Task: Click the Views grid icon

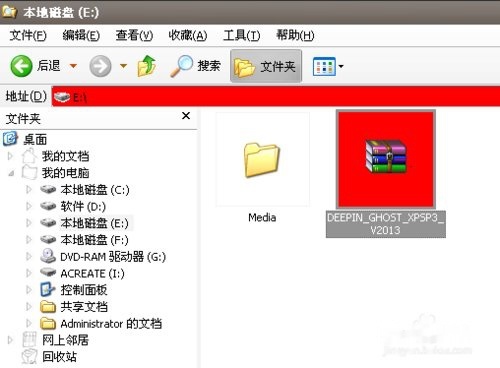Action: point(324,66)
